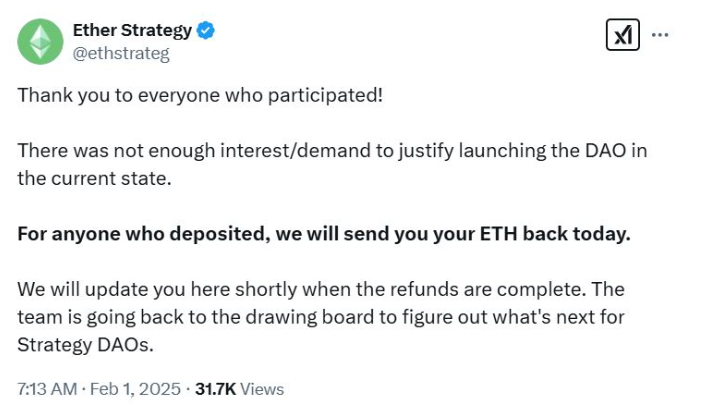Click the words "Strategy DAOs" at the end
The height and width of the screenshot is (415, 702).
(85, 345)
